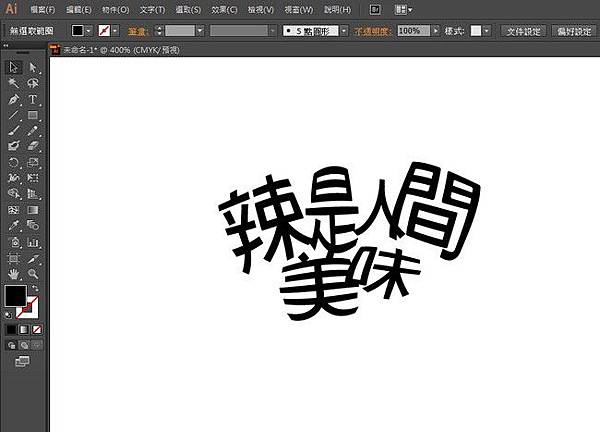Viewport: 600px width, 432px height.
Task: Select the 未命名-1 document tab
Action: pos(121,50)
